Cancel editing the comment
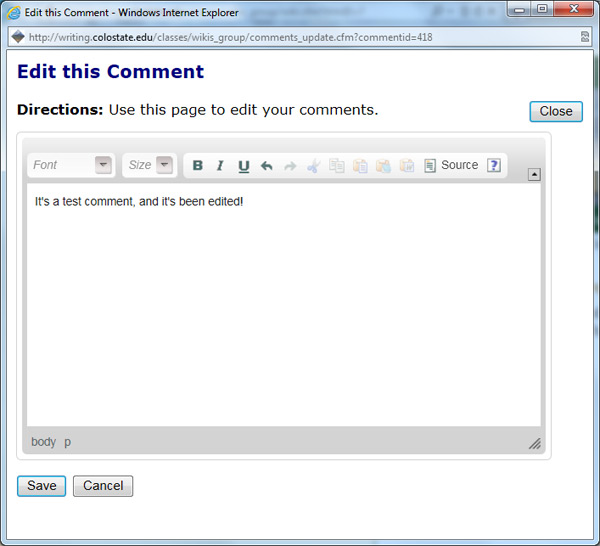 (103, 486)
